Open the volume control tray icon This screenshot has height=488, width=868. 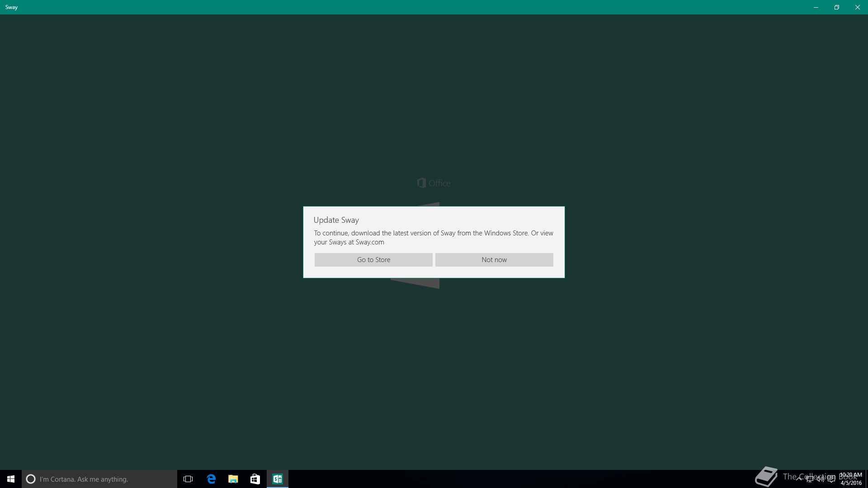821,479
